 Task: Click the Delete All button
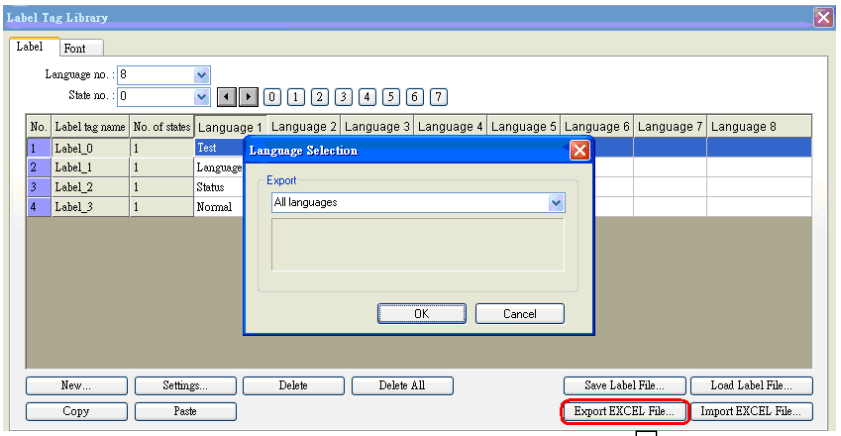[x=402, y=386]
